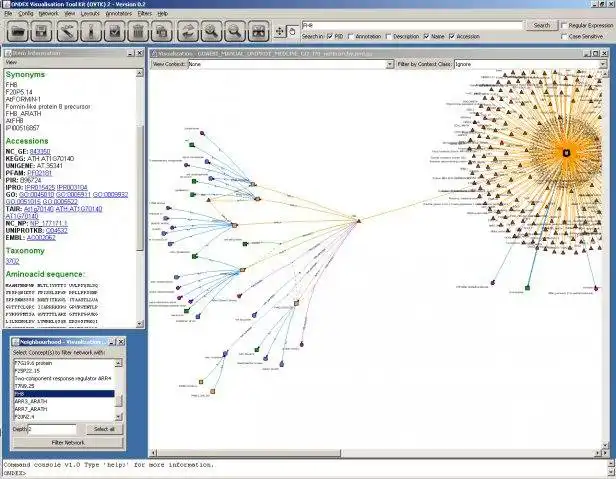Screen dimensions: 616x479
Task: Toggle the Accession search checkbox
Action: pos(452,36)
